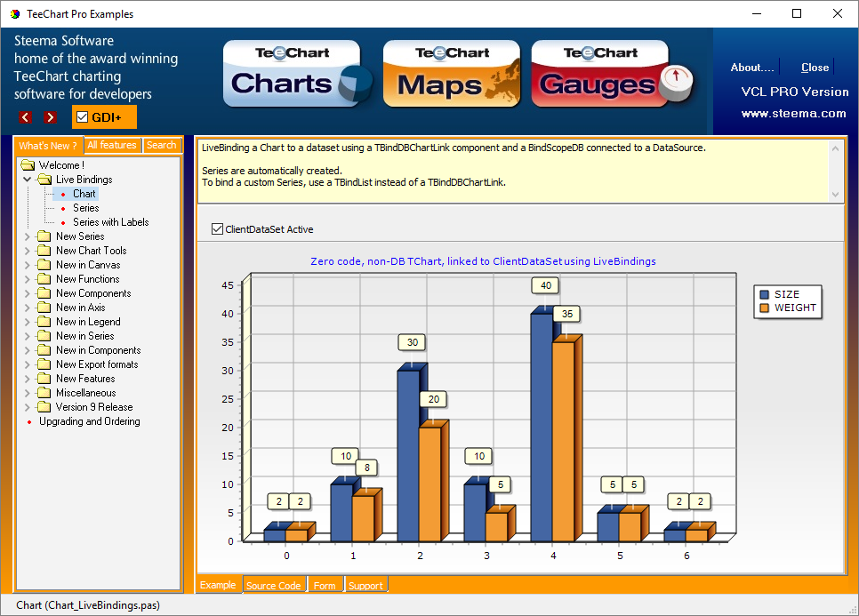Click the 'VCL PRO Version' text
The height and width of the screenshot is (616, 859).
click(795, 92)
